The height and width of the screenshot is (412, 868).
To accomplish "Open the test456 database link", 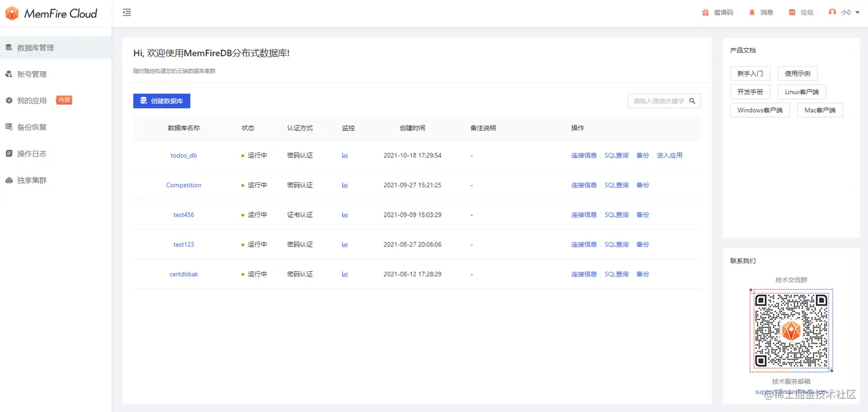I will [184, 215].
